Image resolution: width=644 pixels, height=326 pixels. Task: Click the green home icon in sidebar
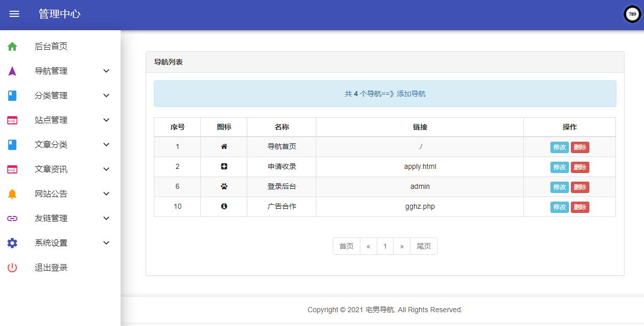tap(12, 47)
